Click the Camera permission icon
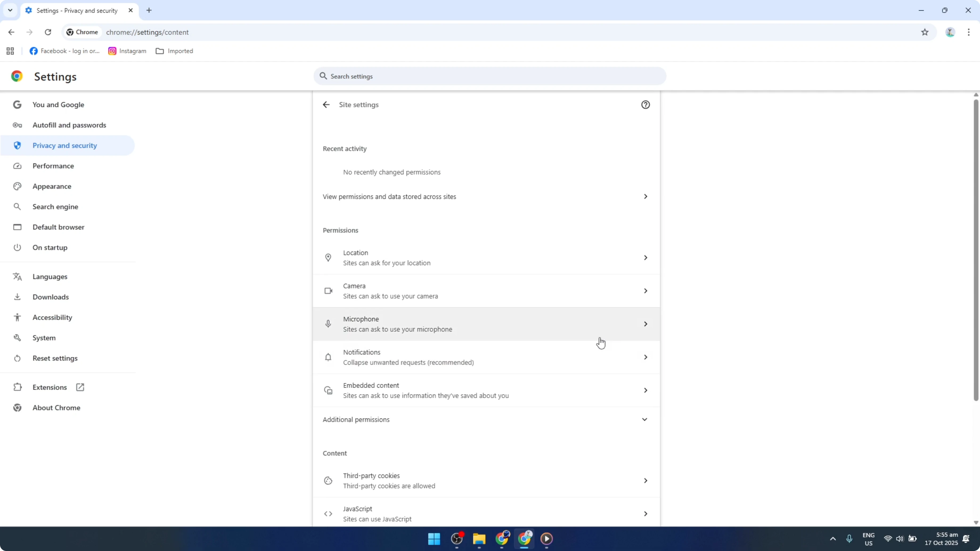Screen dimensions: 980x551 pos(328,290)
